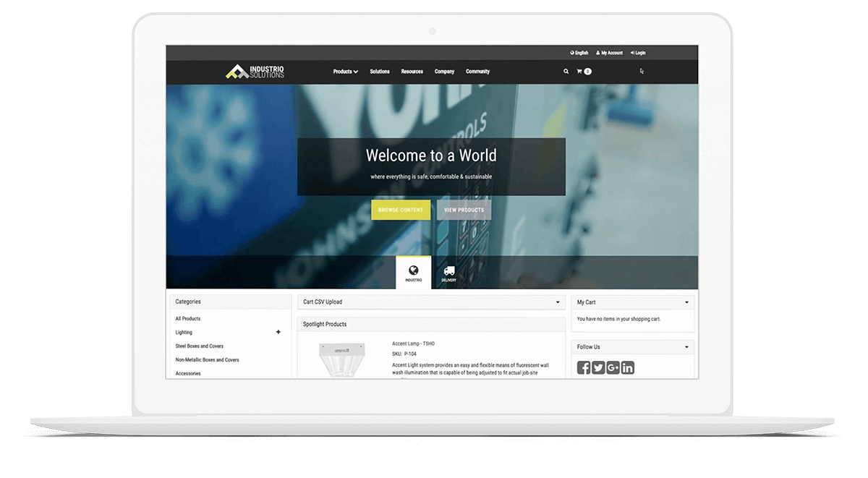Collapse the Cart CSV Upload panel
Viewport: 868px width, 478px height.
(557, 302)
